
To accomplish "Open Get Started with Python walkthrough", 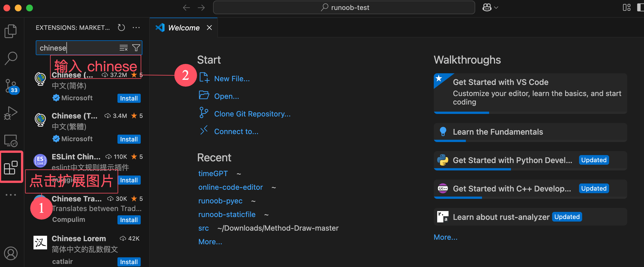I will click(x=512, y=160).
